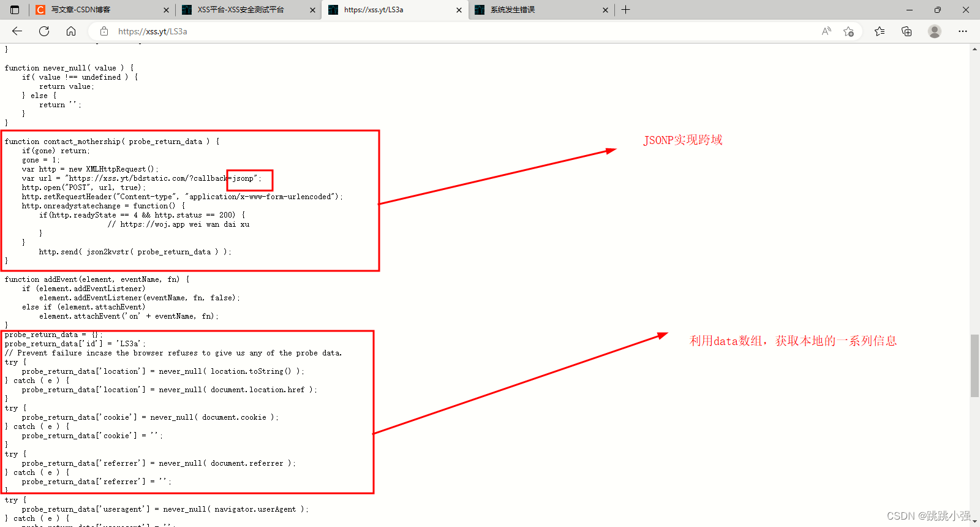Click the 'never_null( location.toString() )' line
Image resolution: width=980 pixels, height=527 pixels.
163,371
